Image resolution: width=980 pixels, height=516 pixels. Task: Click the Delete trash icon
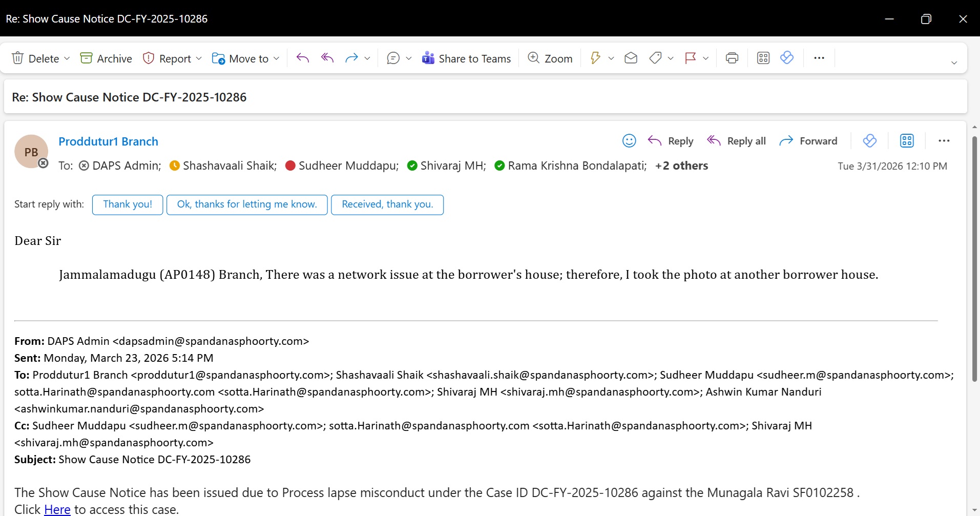coord(18,58)
